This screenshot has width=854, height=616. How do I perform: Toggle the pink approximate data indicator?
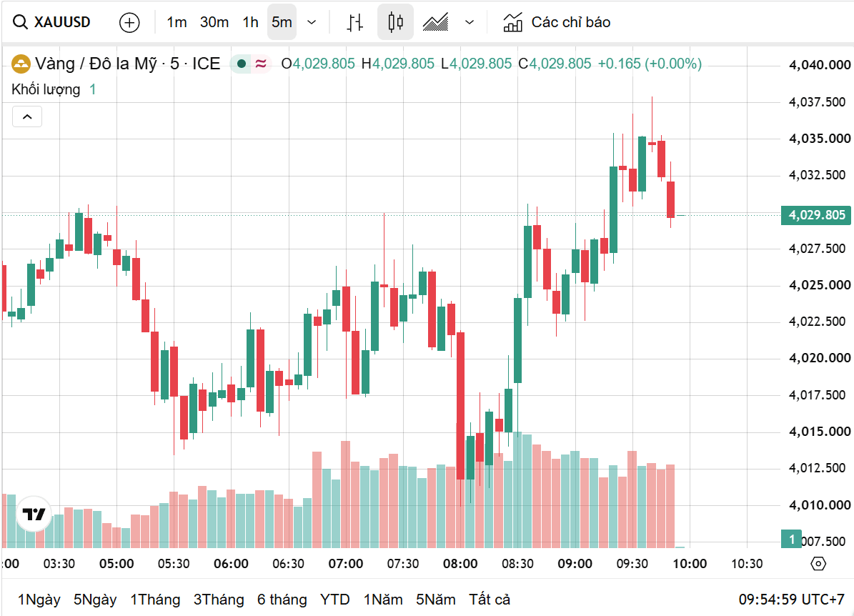pos(261,64)
